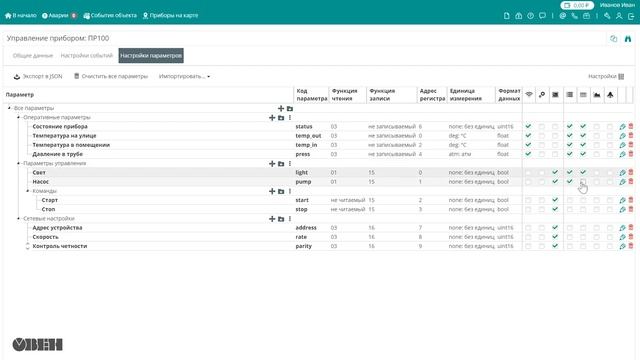Open the chat message icon in header
The height and width of the screenshot is (360, 640).
click(x=542, y=16)
